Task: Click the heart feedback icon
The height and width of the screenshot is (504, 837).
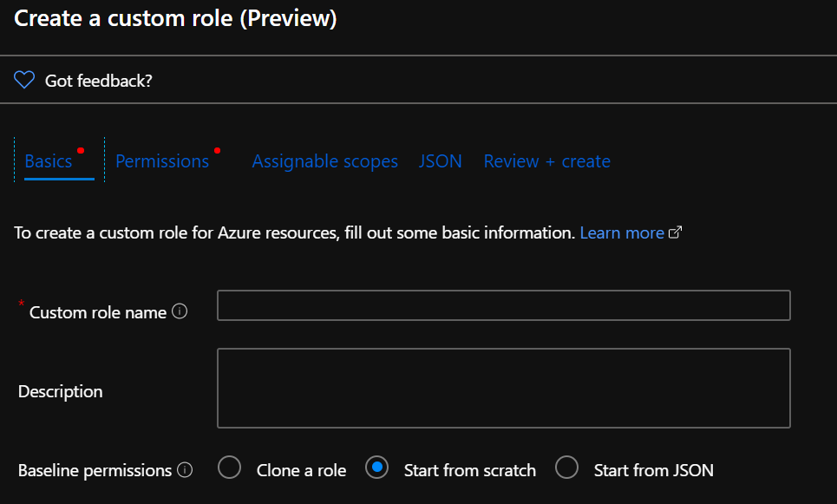Action: click(x=24, y=81)
